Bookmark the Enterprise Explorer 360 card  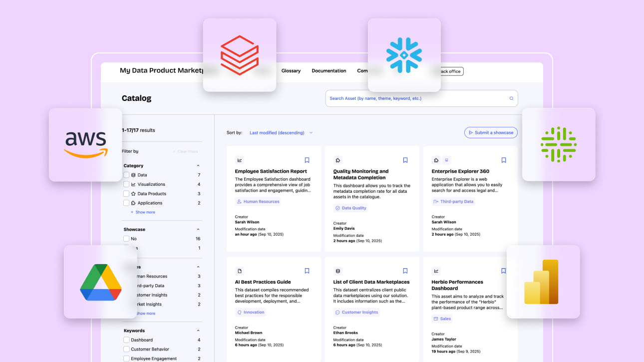pyautogui.click(x=504, y=160)
